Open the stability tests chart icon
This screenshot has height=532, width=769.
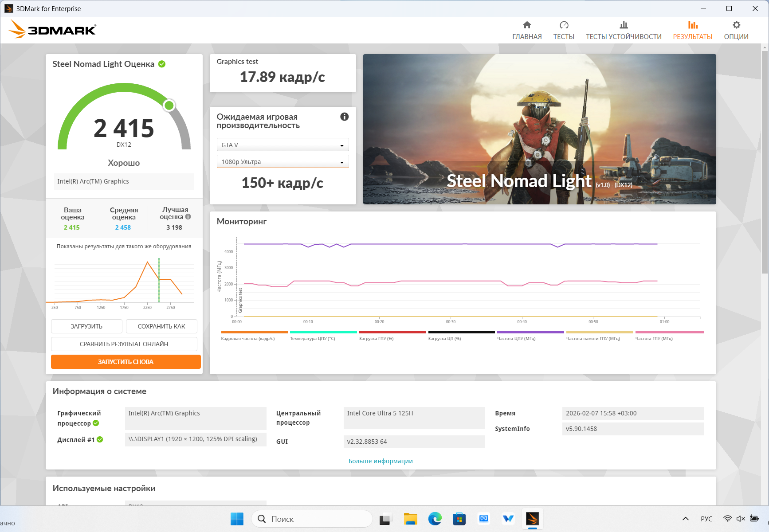point(624,25)
